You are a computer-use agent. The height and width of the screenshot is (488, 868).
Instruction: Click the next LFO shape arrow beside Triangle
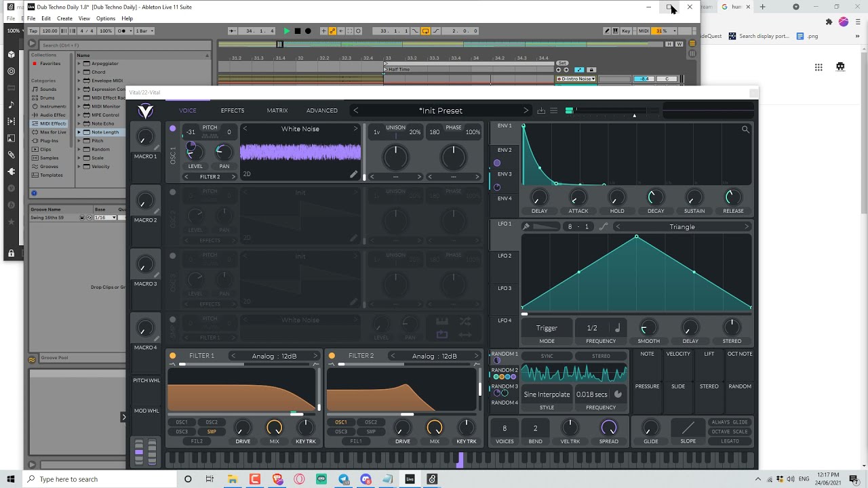coord(747,226)
